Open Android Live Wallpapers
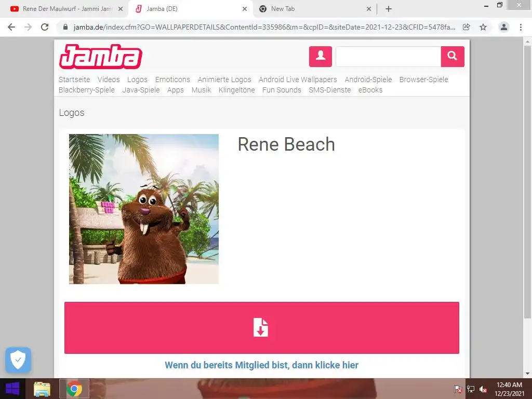Viewport: 532px width, 399px height. [298, 79]
